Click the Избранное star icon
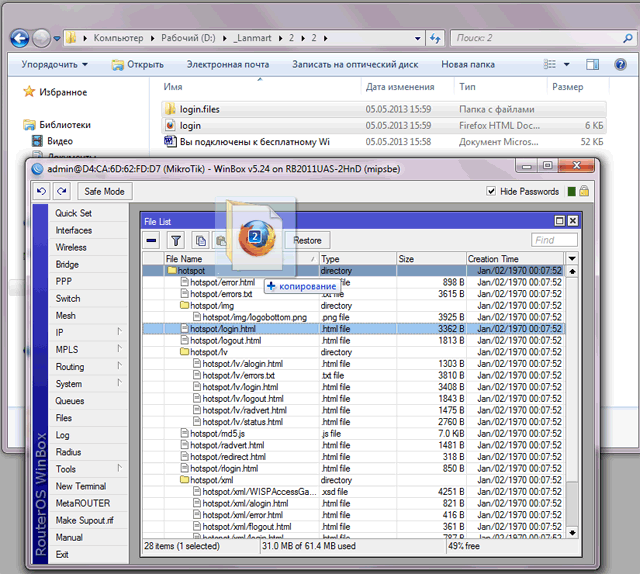 pyautogui.click(x=29, y=91)
